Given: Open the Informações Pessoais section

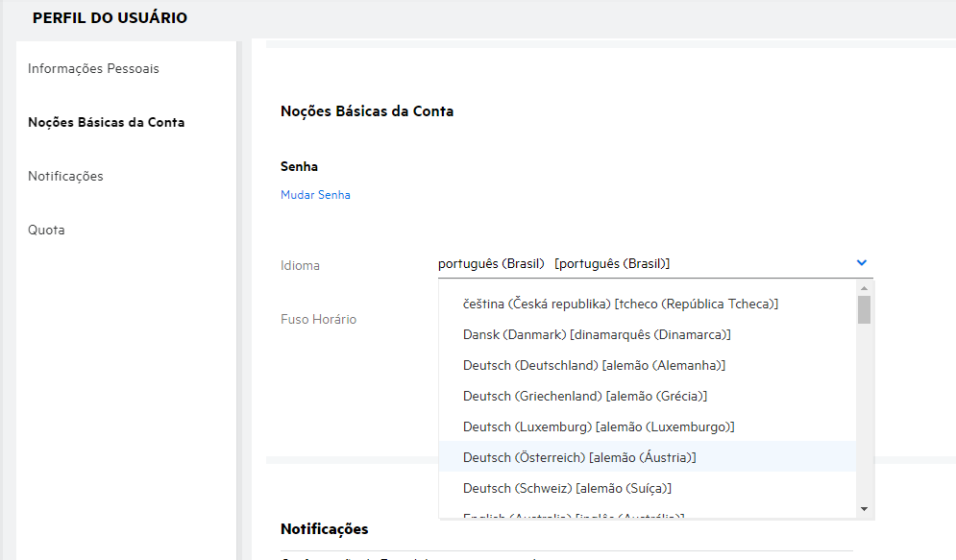Looking at the screenshot, I should click(x=93, y=69).
